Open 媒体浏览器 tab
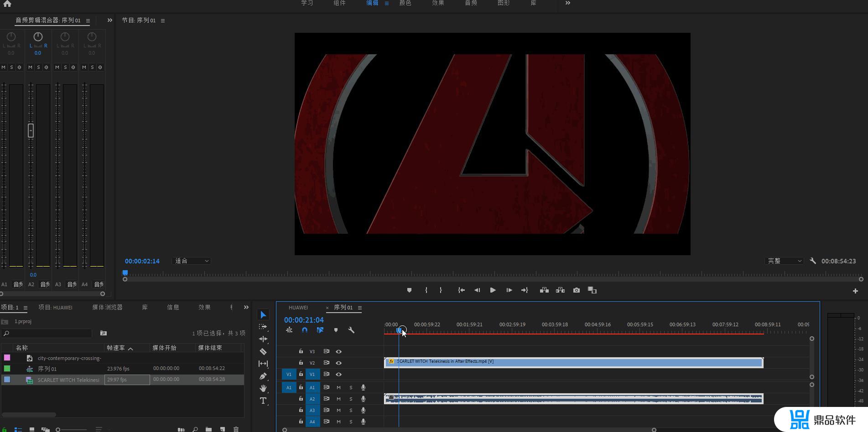The width and height of the screenshot is (868, 432). (107, 307)
